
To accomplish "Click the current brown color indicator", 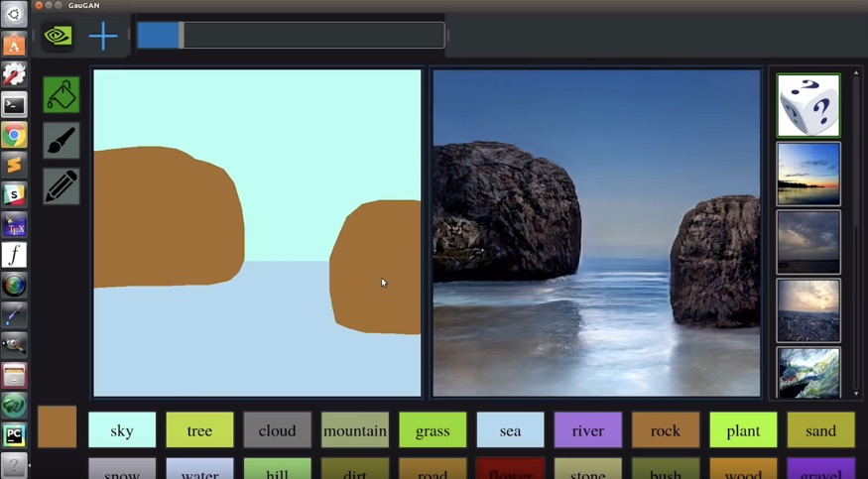I will [x=57, y=426].
